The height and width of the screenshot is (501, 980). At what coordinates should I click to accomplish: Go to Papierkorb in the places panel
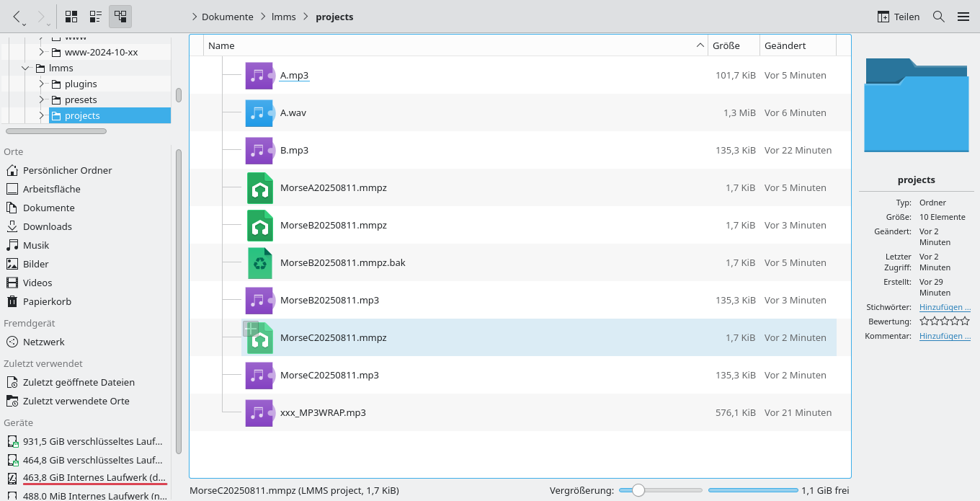[x=47, y=301]
